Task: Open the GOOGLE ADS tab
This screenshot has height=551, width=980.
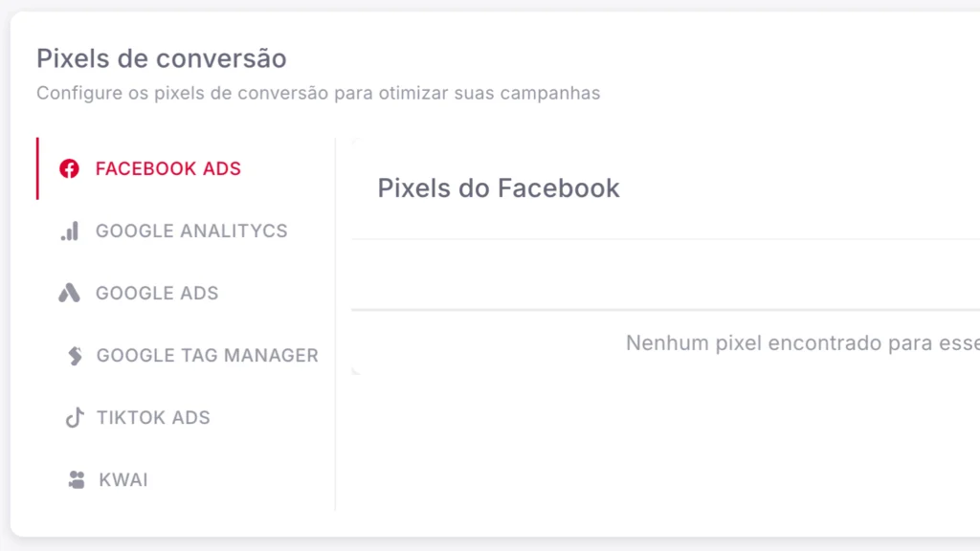Action: click(x=157, y=294)
